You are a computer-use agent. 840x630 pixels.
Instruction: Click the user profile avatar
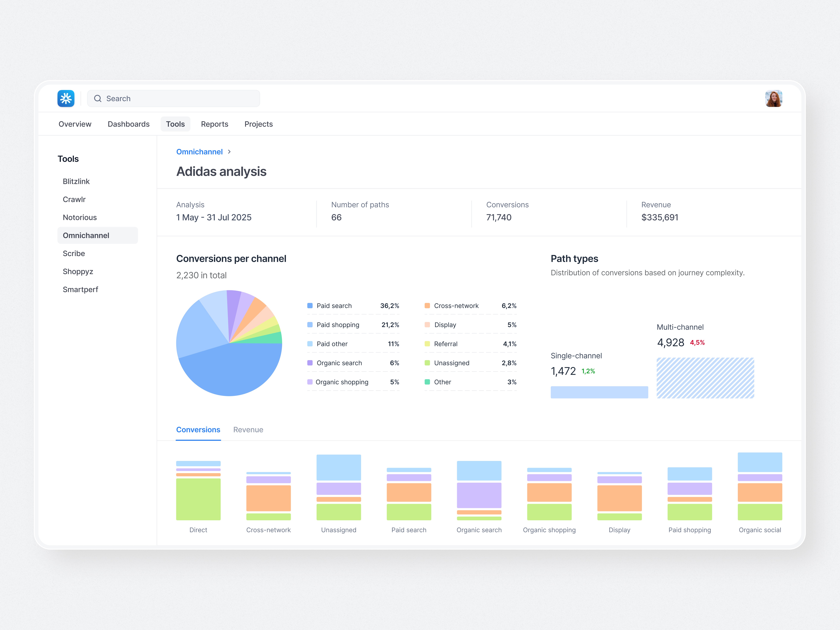(x=774, y=98)
